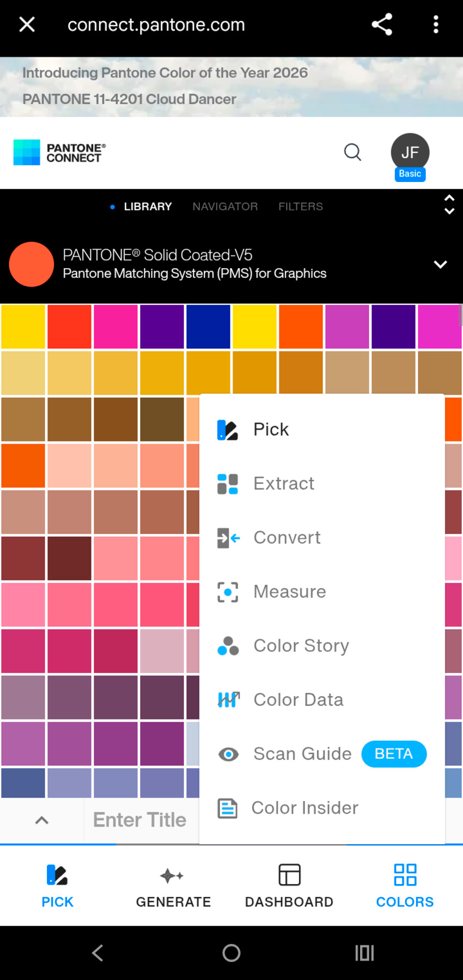Open the JF profile avatar
The image size is (463, 980).
[410, 153]
